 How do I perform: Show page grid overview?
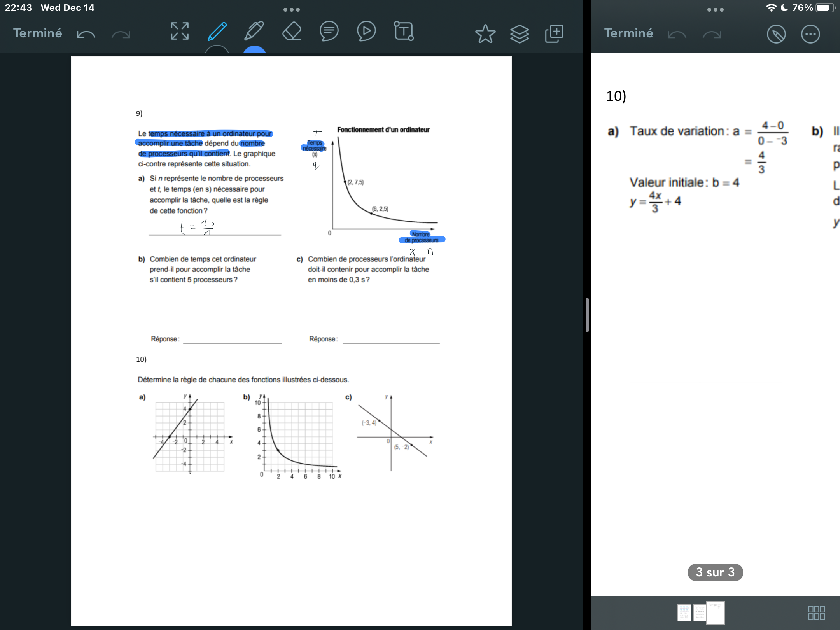[816, 613]
